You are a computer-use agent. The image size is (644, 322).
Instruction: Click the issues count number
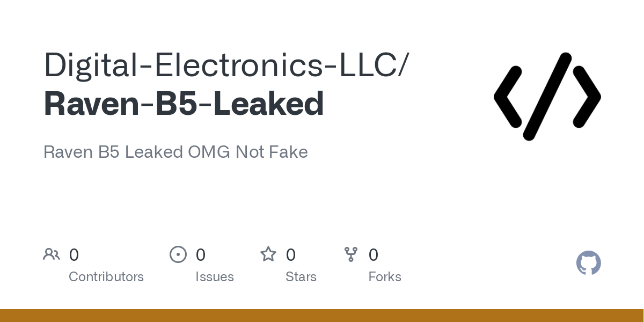click(x=201, y=255)
